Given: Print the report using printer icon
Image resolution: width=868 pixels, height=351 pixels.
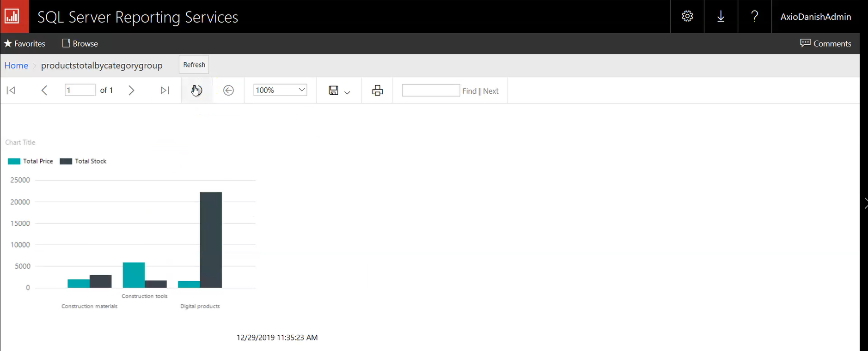Looking at the screenshot, I should (x=377, y=91).
